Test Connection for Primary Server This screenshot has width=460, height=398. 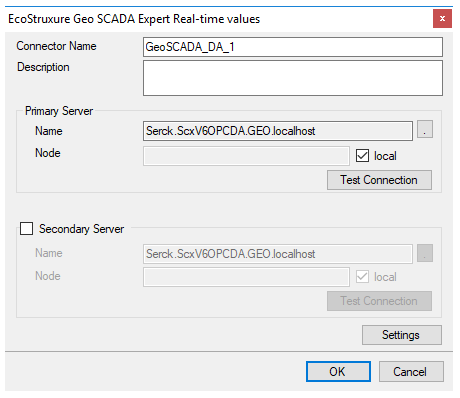[379, 180]
